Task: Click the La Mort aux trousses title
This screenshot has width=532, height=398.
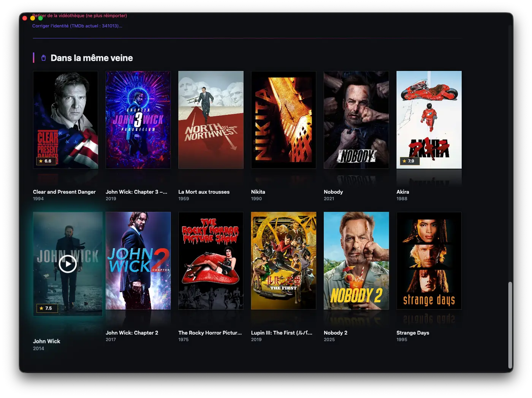Action: pos(204,192)
